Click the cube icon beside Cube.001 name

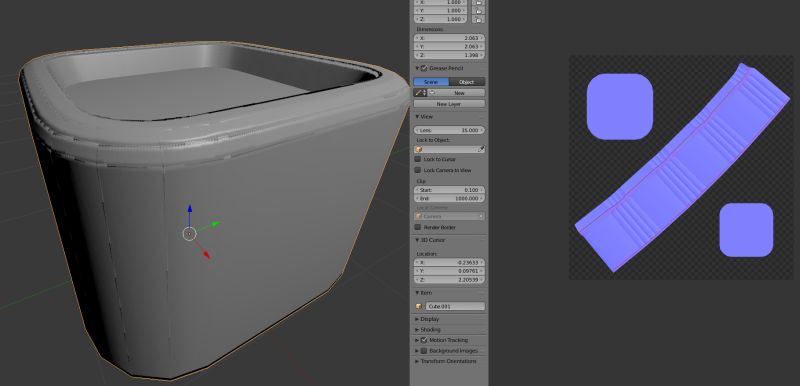(x=419, y=306)
